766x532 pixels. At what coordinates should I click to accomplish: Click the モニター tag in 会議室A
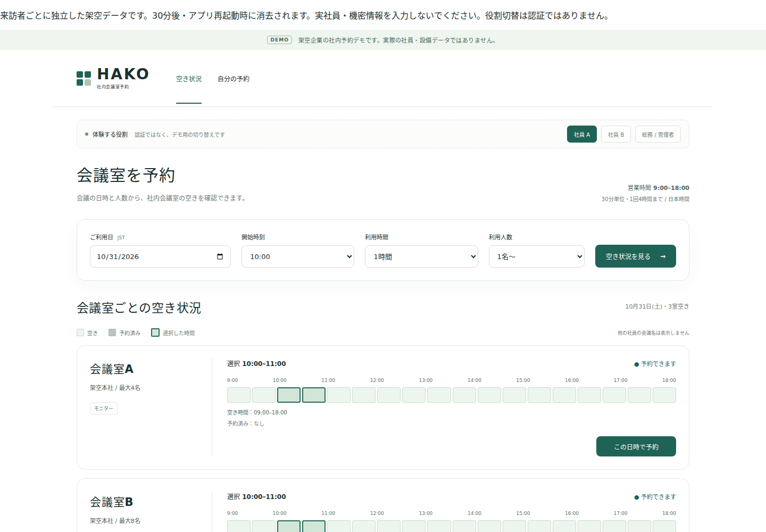tap(104, 408)
